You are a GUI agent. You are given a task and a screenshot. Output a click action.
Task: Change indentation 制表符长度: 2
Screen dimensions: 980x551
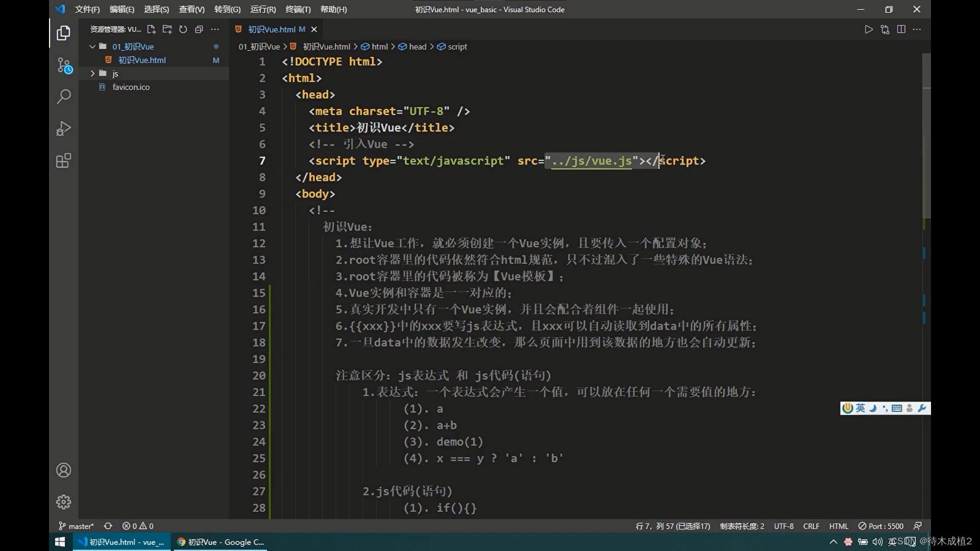(742, 526)
